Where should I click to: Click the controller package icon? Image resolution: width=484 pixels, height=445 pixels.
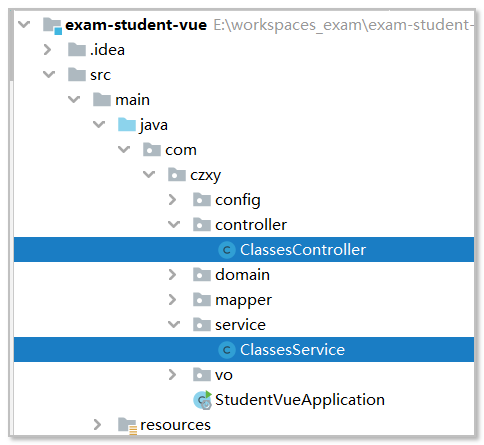[202, 225]
